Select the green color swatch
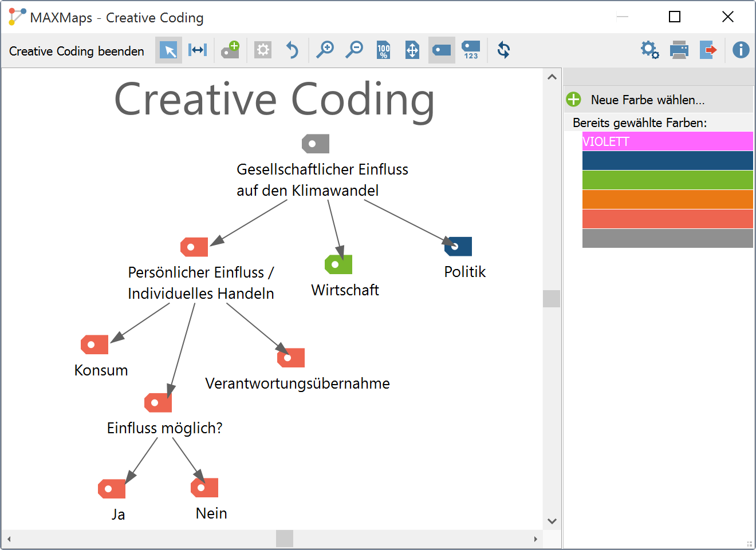The image size is (756, 550). click(667, 180)
